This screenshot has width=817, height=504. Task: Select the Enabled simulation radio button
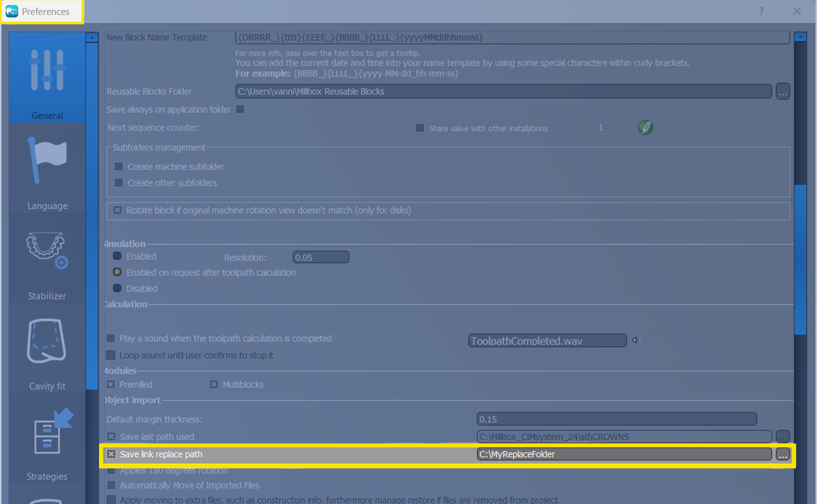point(117,256)
